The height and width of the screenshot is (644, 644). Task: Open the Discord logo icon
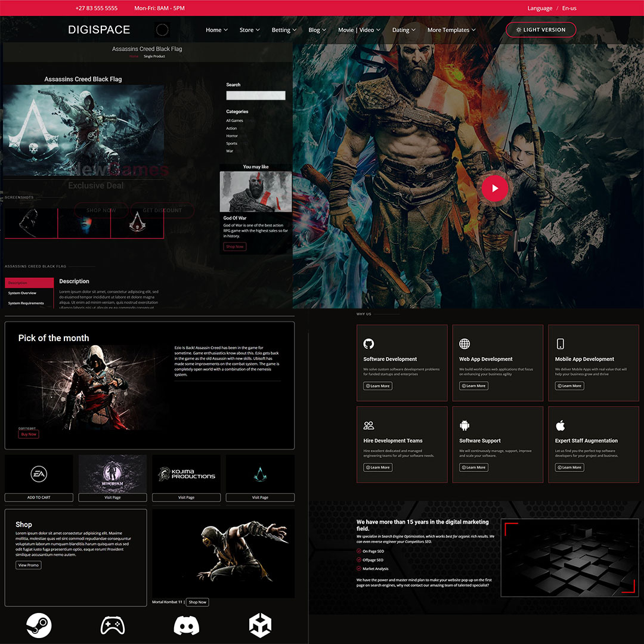pos(186,626)
